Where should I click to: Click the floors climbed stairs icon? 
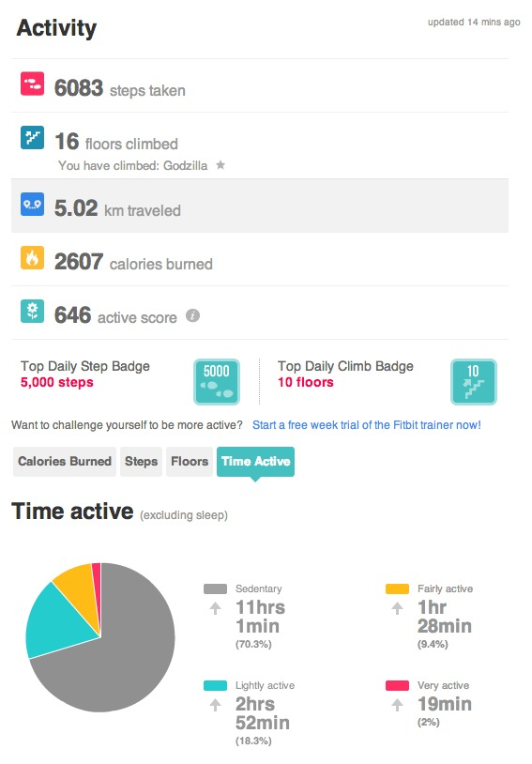(32, 137)
